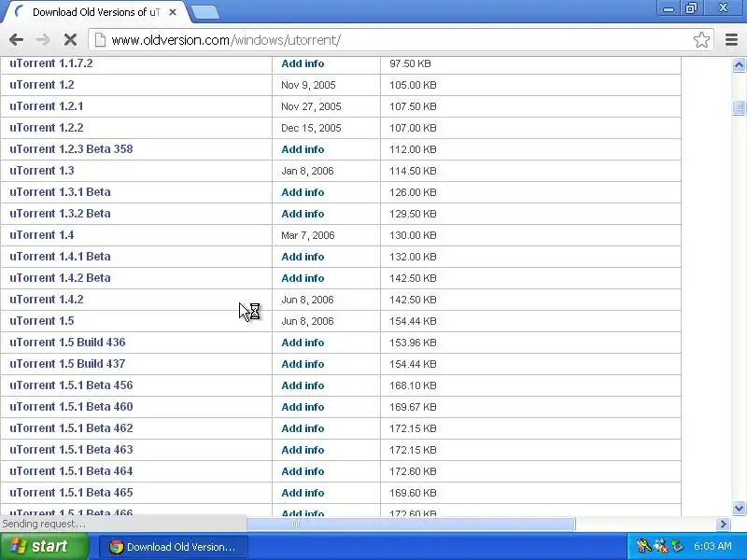Open uTorrent 1.4 link
Image resolution: width=747 pixels, height=560 pixels.
click(42, 235)
